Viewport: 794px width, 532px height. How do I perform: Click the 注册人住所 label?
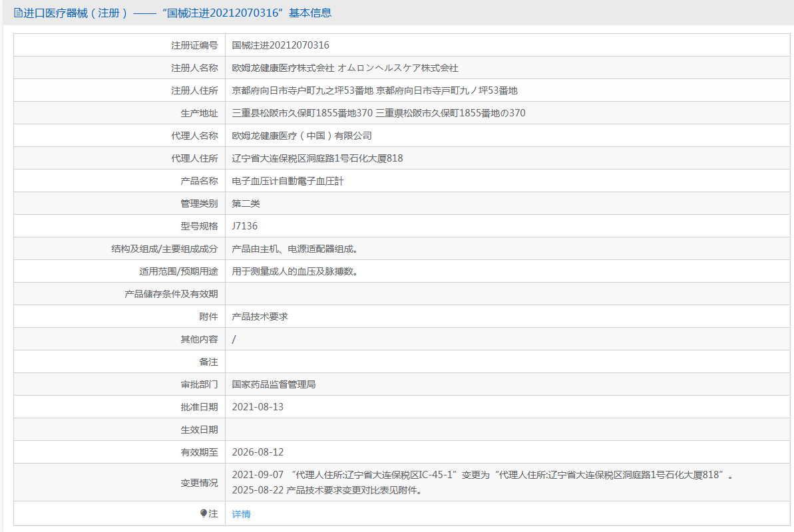194,90
